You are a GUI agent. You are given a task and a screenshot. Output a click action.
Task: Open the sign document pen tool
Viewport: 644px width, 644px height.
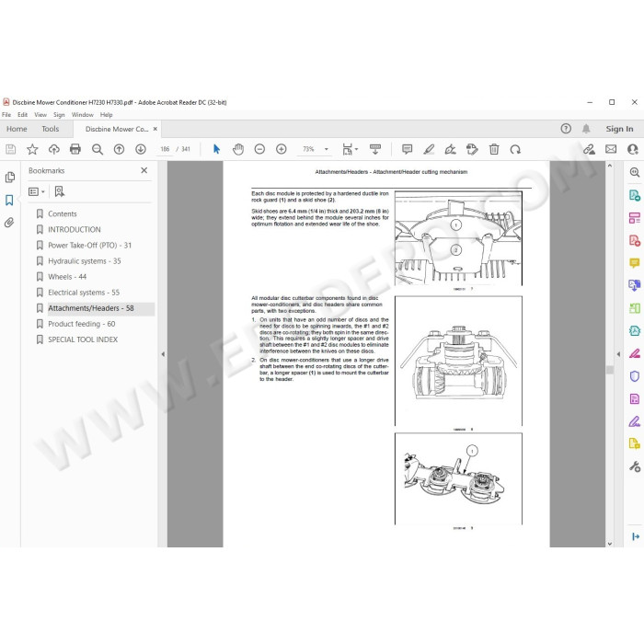click(451, 149)
